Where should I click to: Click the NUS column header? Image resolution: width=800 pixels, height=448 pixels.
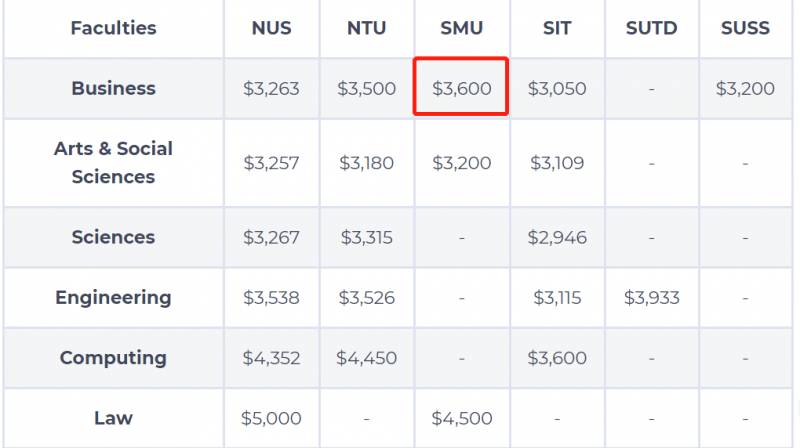pyautogui.click(x=271, y=28)
